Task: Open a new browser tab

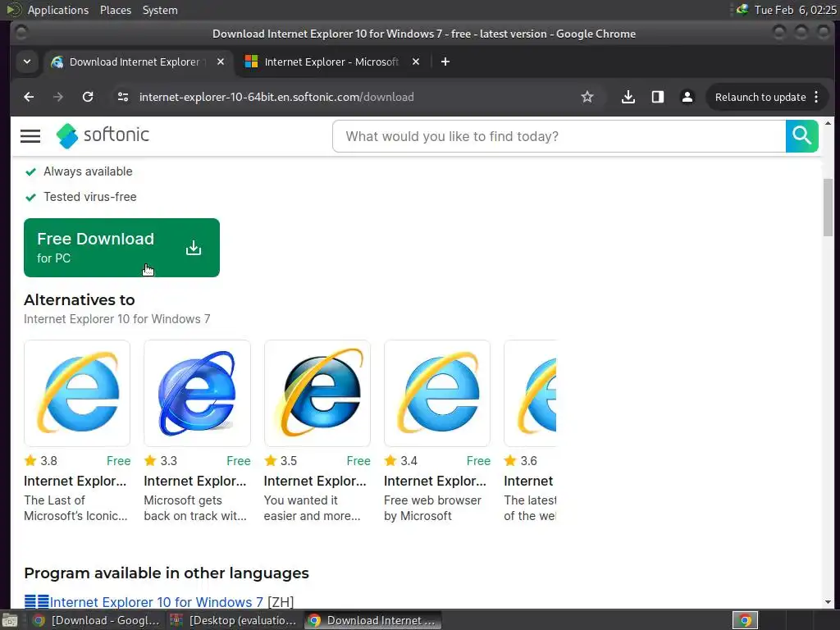Action: 445,62
